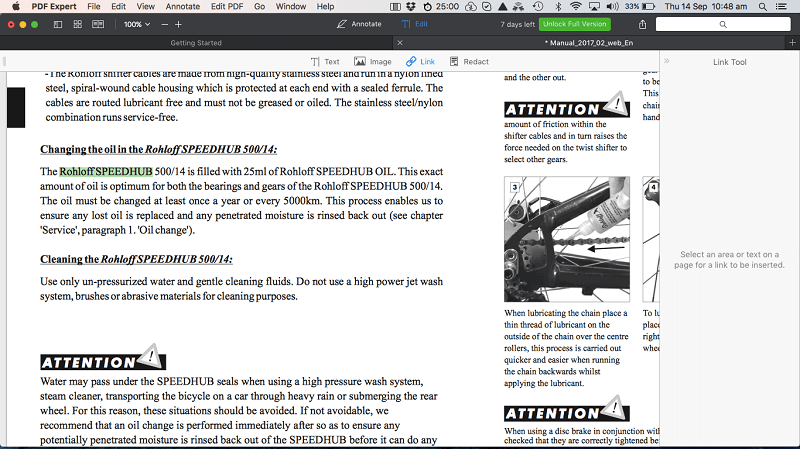
Task: Select the Image edit tool
Action: tap(373, 62)
